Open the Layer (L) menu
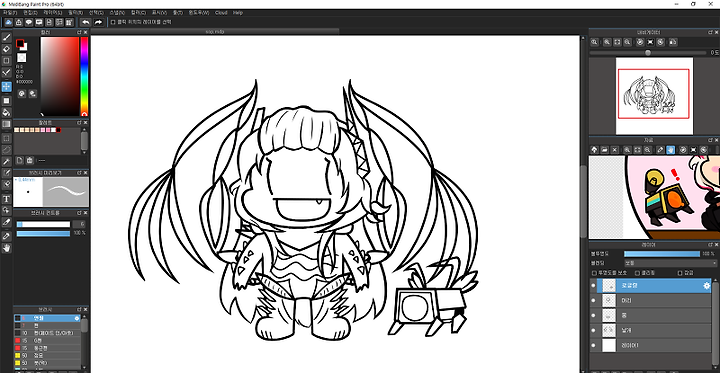 (x=53, y=13)
